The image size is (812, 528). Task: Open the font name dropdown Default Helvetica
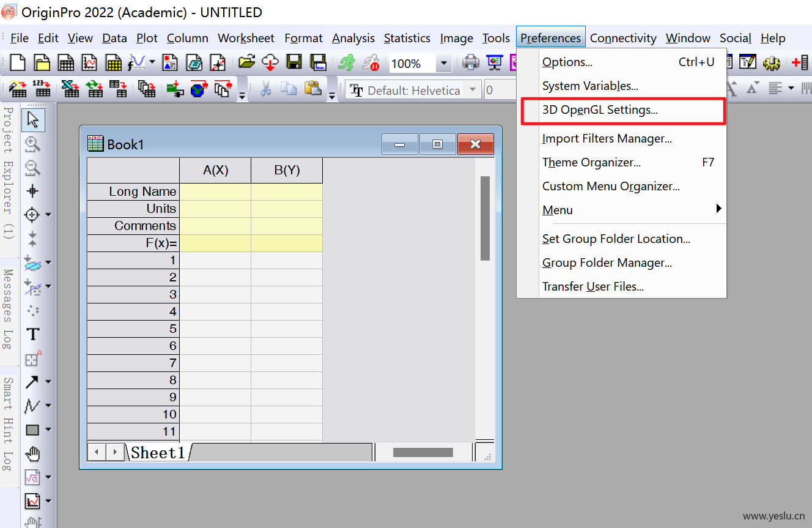coord(472,90)
